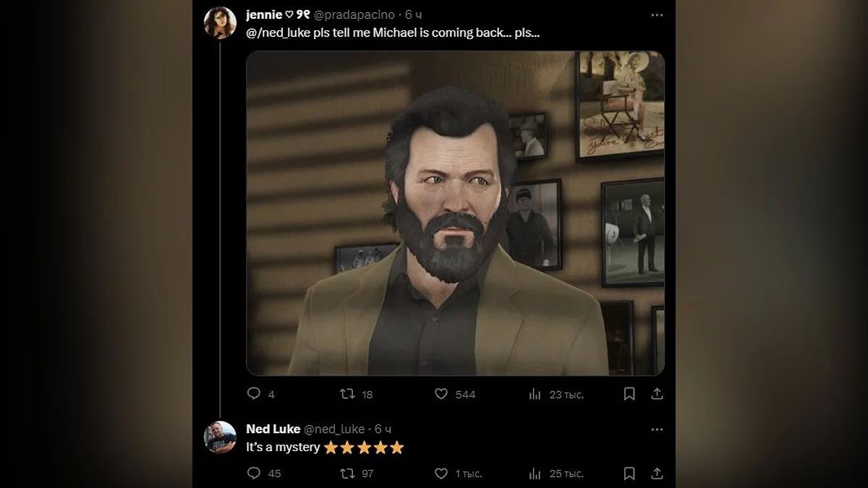Bookmark jennie's tweet
The width and height of the screenshot is (868, 488).
click(x=629, y=394)
